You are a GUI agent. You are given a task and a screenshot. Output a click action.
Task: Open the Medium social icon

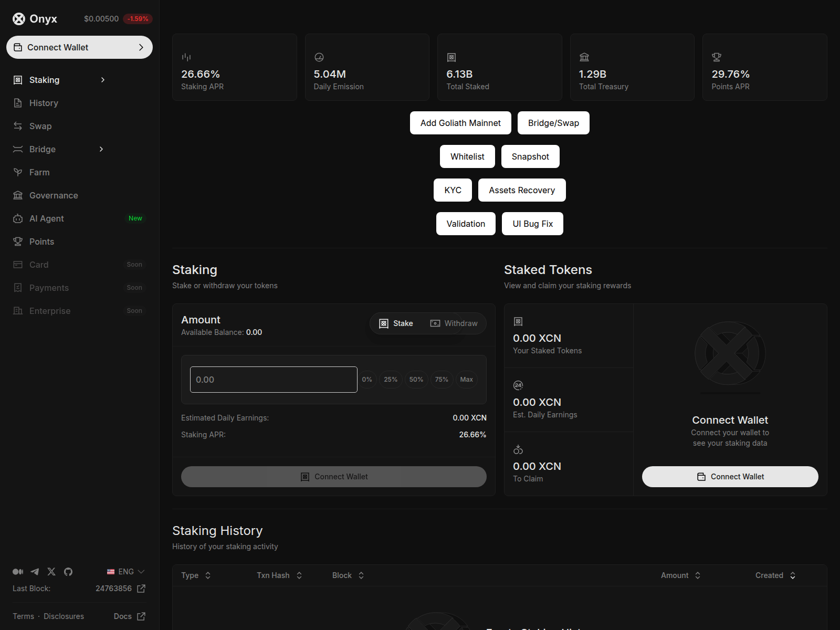[x=18, y=572]
